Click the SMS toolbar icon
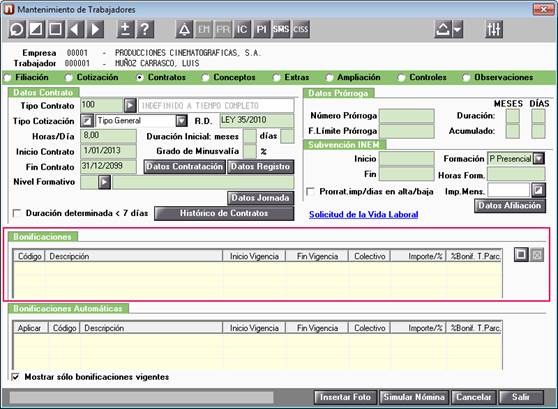 (281, 29)
